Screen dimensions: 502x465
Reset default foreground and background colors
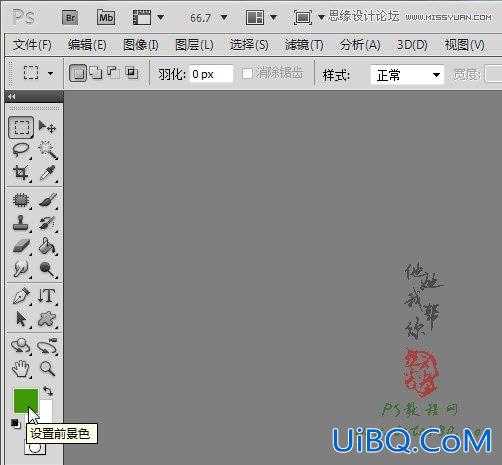(x=15, y=423)
